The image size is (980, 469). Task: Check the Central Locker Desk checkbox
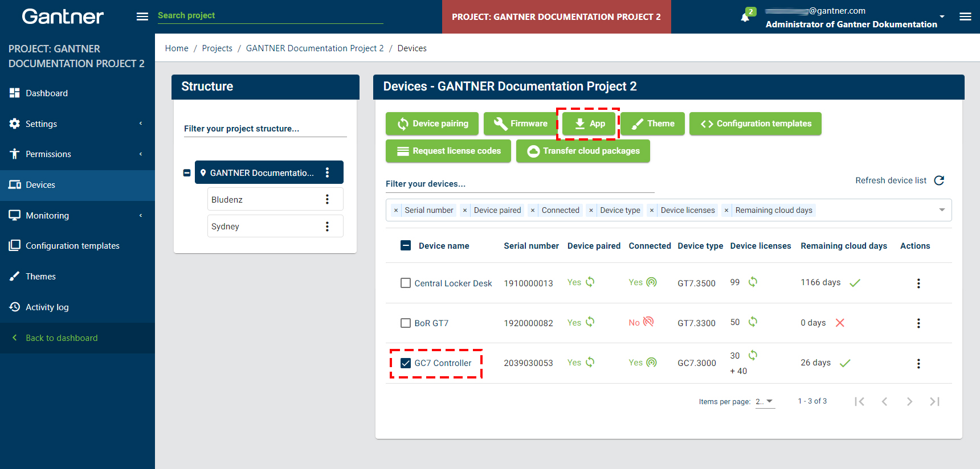(406, 283)
